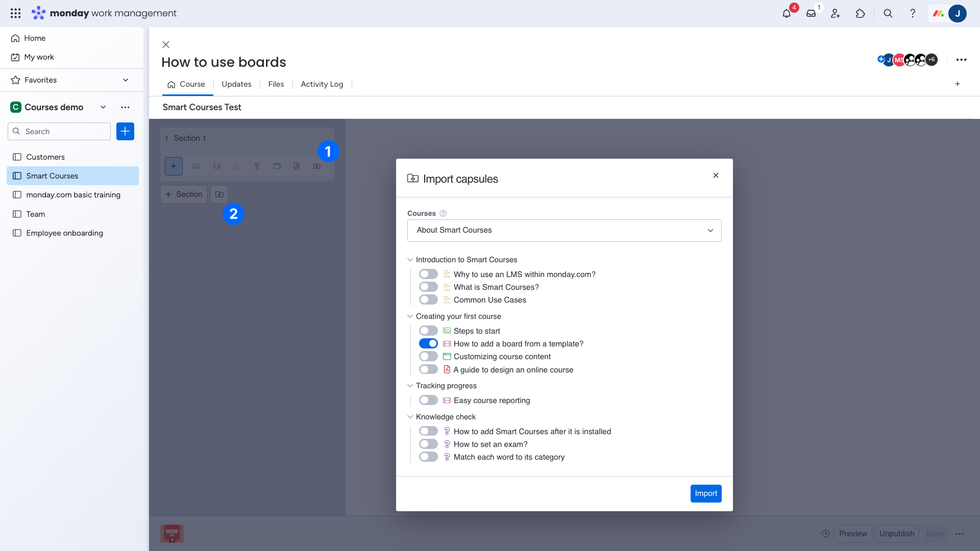The height and width of the screenshot is (551, 980).
Task: Click the Courses help info icon
Action: 443,213
